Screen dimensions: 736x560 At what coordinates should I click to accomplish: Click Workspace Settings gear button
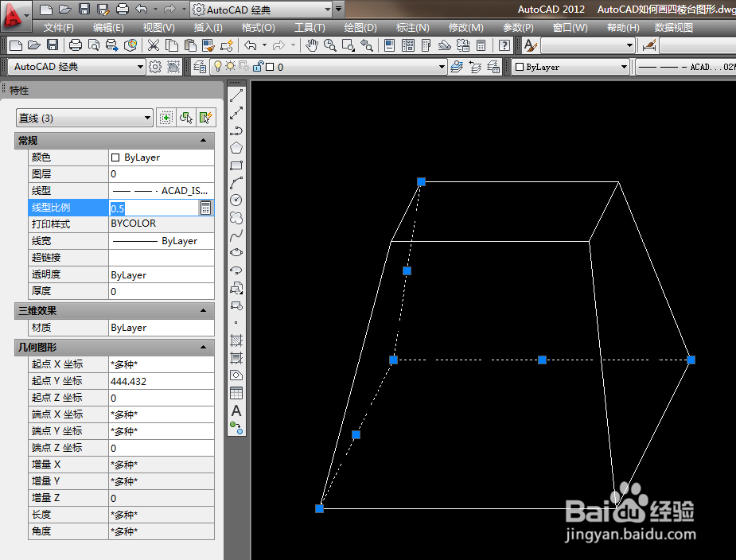155,67
